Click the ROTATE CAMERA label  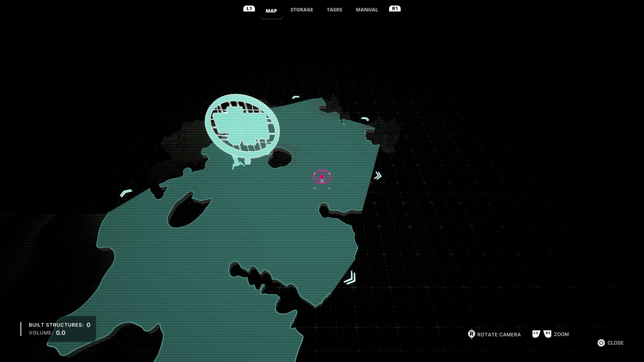point(499,335)
